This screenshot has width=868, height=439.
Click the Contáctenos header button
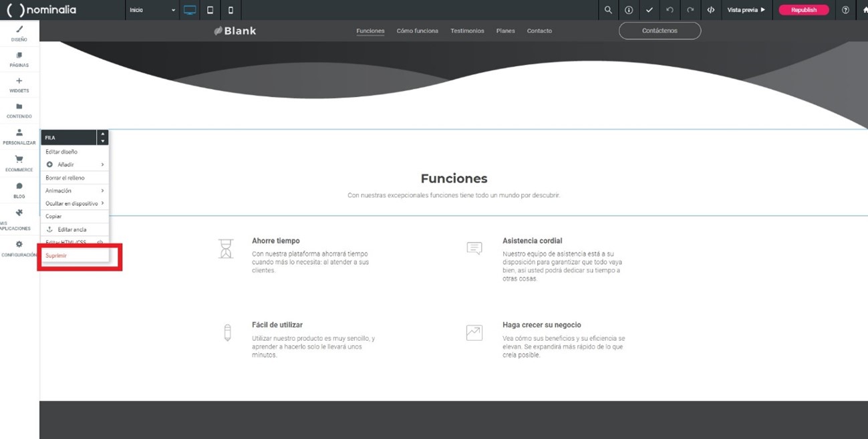tap(660, 31)
